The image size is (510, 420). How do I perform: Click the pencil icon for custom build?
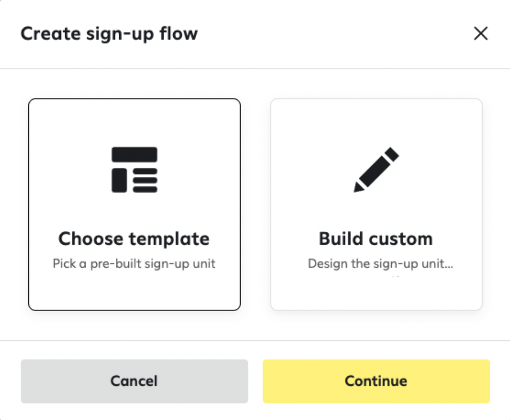click(376, 170)
